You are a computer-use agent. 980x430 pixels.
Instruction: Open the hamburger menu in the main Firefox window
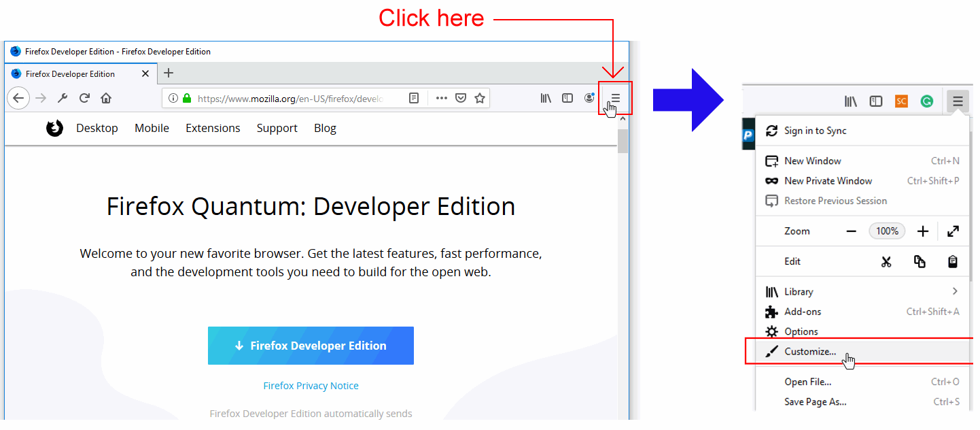(x=615, y=98)
